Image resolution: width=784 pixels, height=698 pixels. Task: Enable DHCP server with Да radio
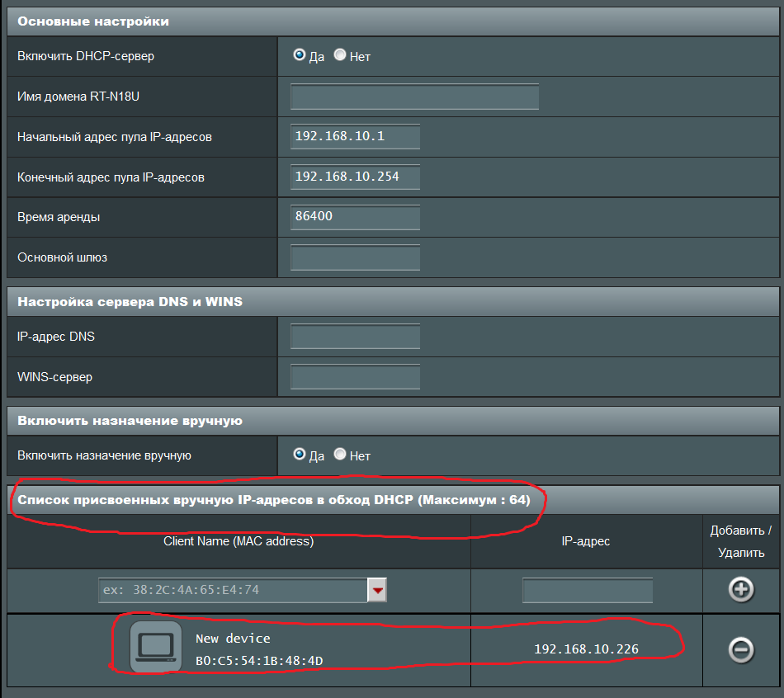[x=300, y=55]
